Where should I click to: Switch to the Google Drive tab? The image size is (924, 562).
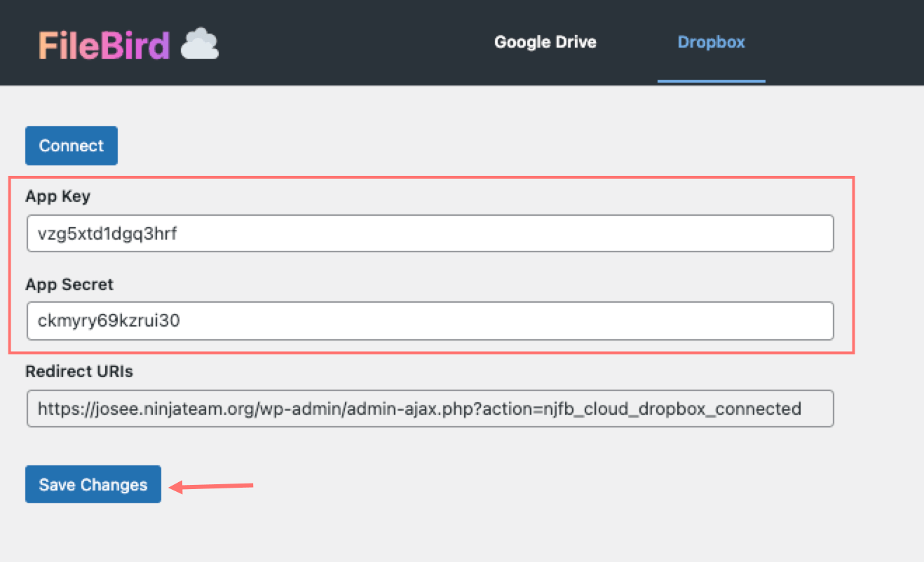545,42
